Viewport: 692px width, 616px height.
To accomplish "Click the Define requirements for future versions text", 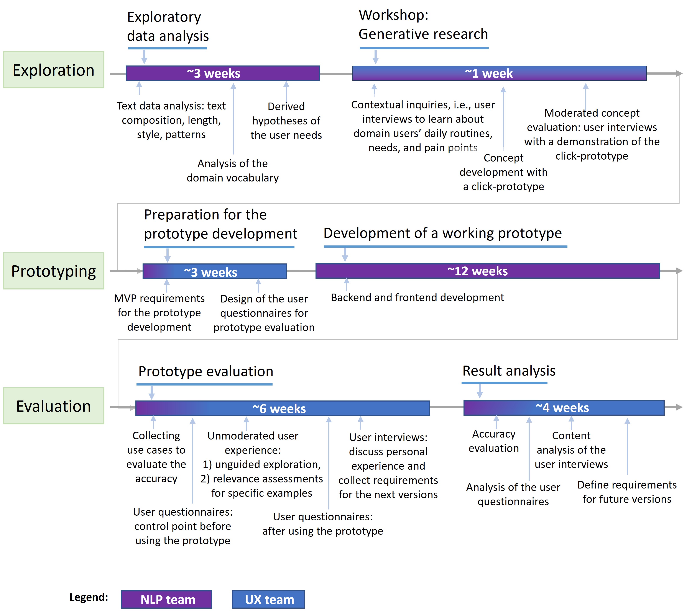I will [x=627, y=492].
